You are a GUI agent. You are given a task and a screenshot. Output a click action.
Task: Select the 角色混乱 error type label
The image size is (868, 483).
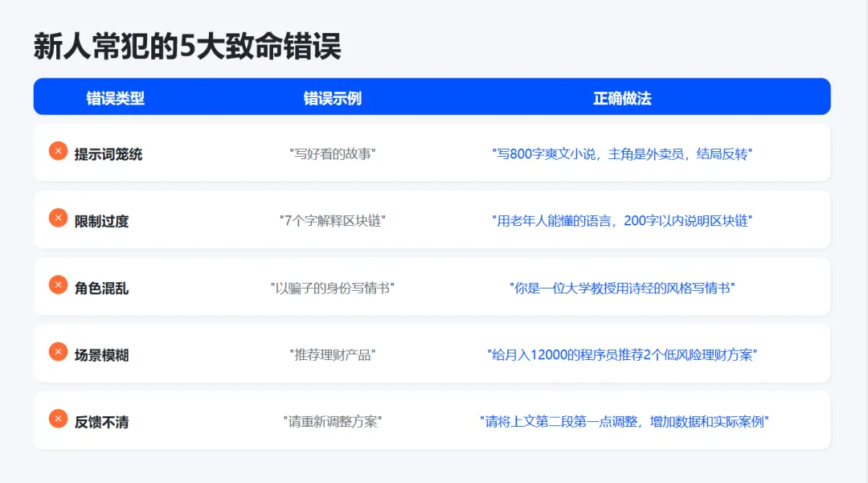pos(102,289)
